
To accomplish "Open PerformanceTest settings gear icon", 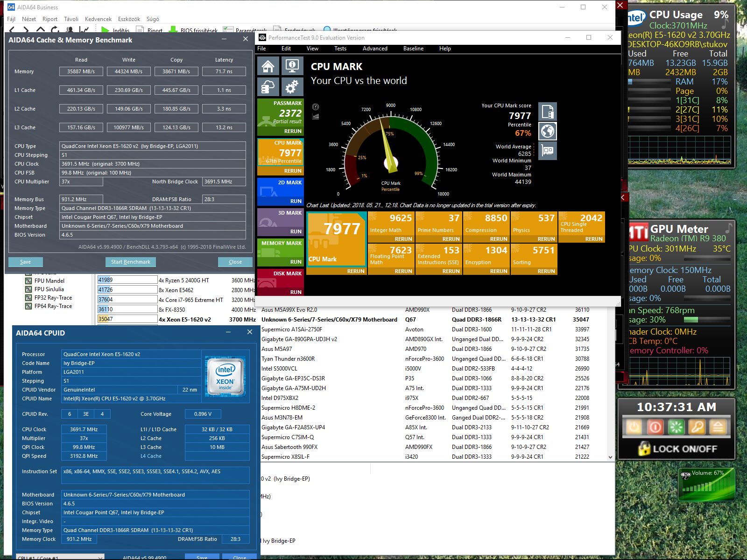I will pyautogui.click(x=292, y=87).
